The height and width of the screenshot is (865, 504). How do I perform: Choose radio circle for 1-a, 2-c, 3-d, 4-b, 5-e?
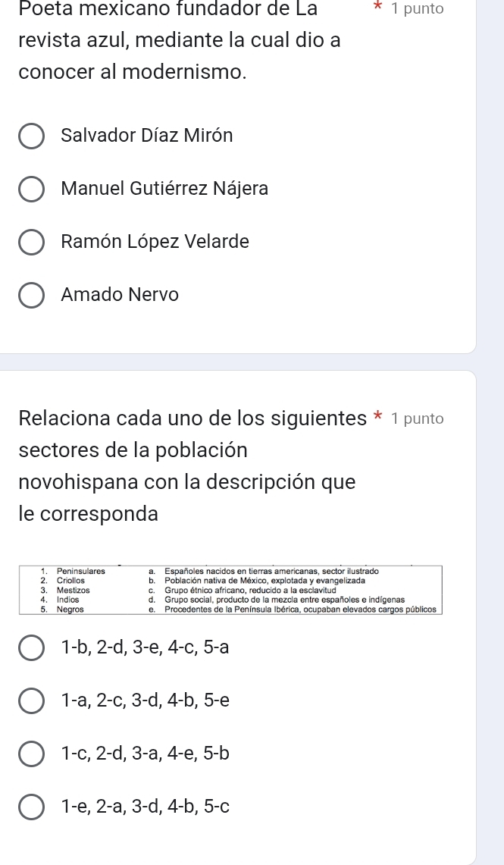click(x=31, y=702)
